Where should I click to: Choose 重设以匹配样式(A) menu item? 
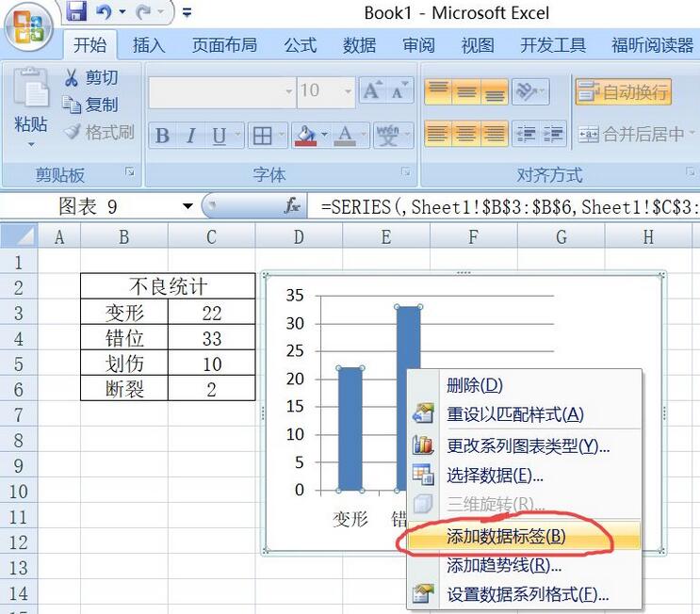click(525, 414)
